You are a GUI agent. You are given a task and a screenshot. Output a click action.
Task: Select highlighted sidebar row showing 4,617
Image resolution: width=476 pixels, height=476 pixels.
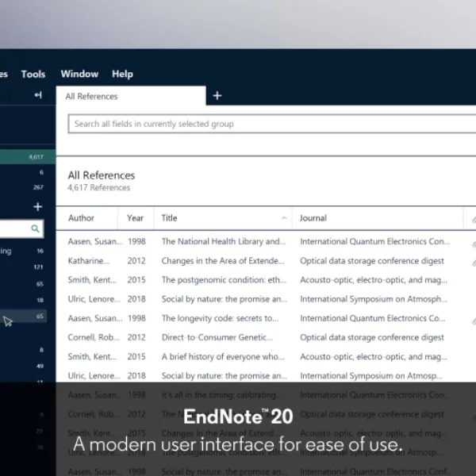pos(28,157)
